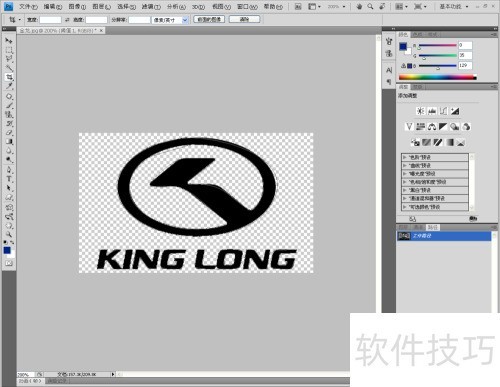This screenshot has width=500, height=387.
Task: Select the Eraser tool
Action: coord(9,133)
